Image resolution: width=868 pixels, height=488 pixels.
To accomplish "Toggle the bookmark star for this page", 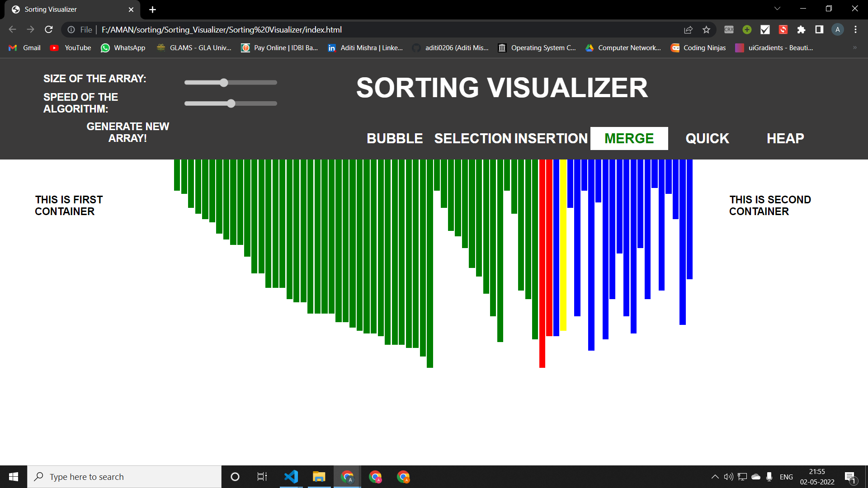I will click(706, 29).
